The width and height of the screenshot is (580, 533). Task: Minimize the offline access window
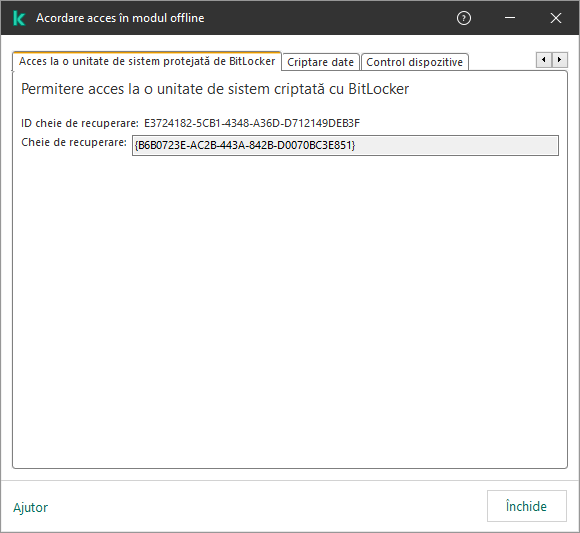pos(510,18)
